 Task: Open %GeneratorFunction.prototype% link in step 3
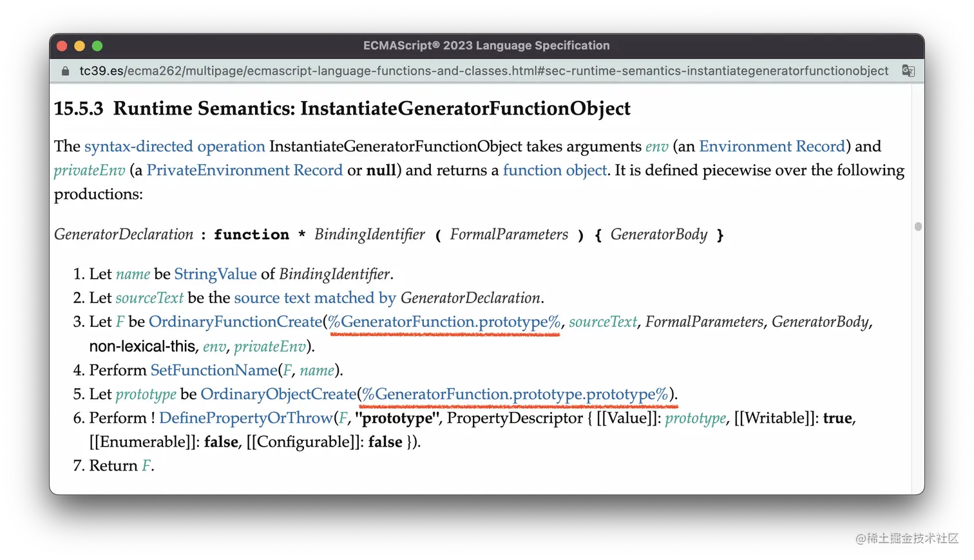click(x=444, y=322)
